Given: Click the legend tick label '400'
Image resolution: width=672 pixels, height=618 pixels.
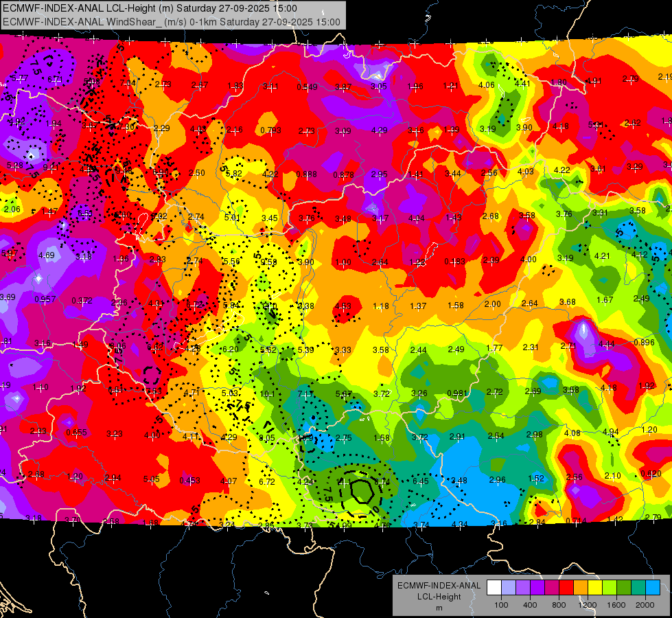Looking at the screenshot, I should pos(530,605).
